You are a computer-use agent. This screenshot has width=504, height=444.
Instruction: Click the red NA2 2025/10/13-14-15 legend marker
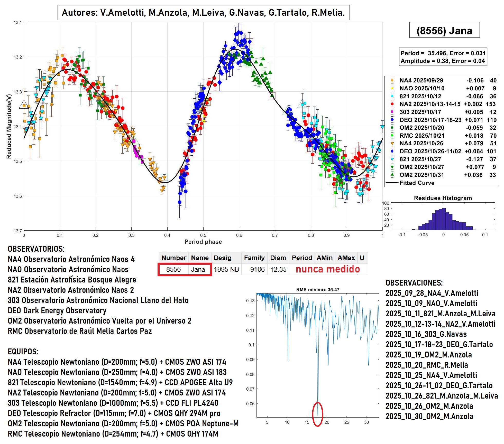(x=392, y=104)
